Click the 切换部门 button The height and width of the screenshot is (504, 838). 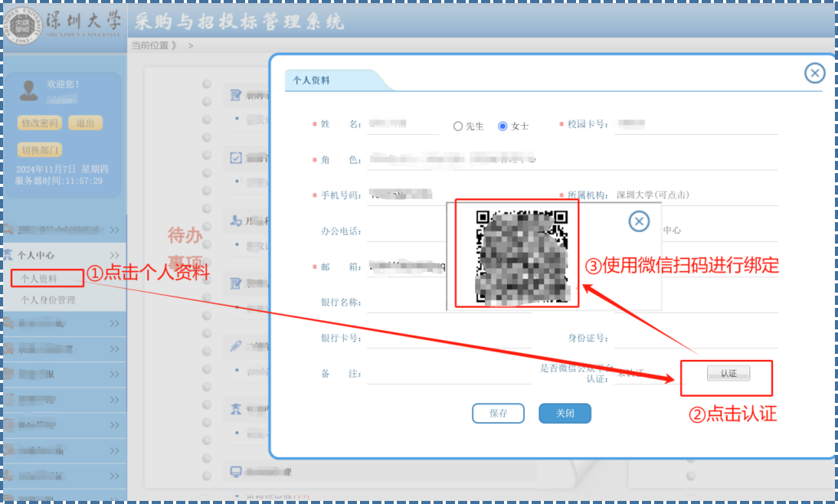click(40, 149)
